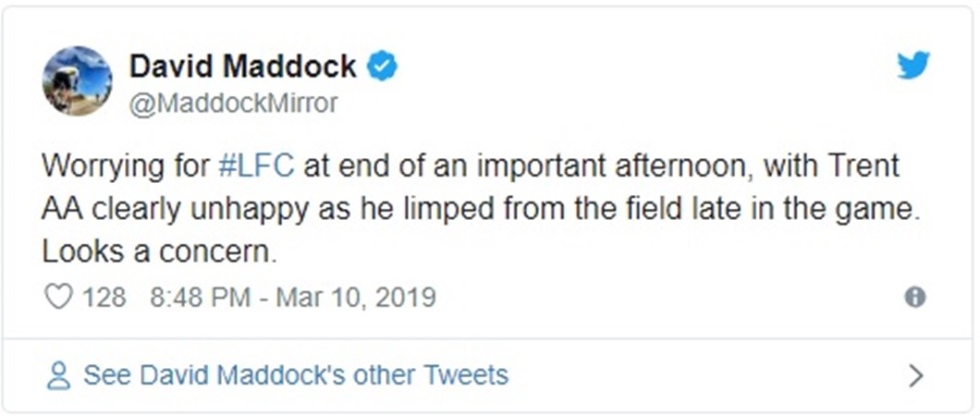Open the Twitter ads info icon
This screenshot has width=980, height=416.
(914, 297)
